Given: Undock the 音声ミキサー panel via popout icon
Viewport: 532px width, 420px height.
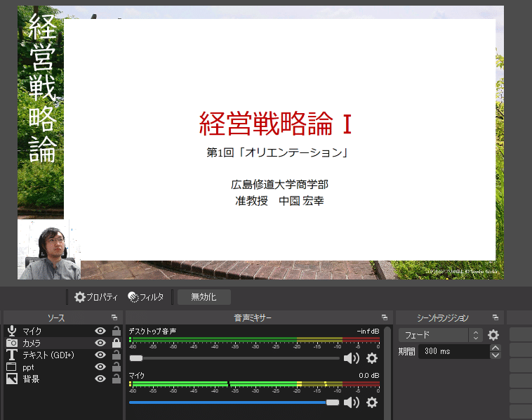Looking at the screenshot, I should pyautogui.click(x=385, y=317).
